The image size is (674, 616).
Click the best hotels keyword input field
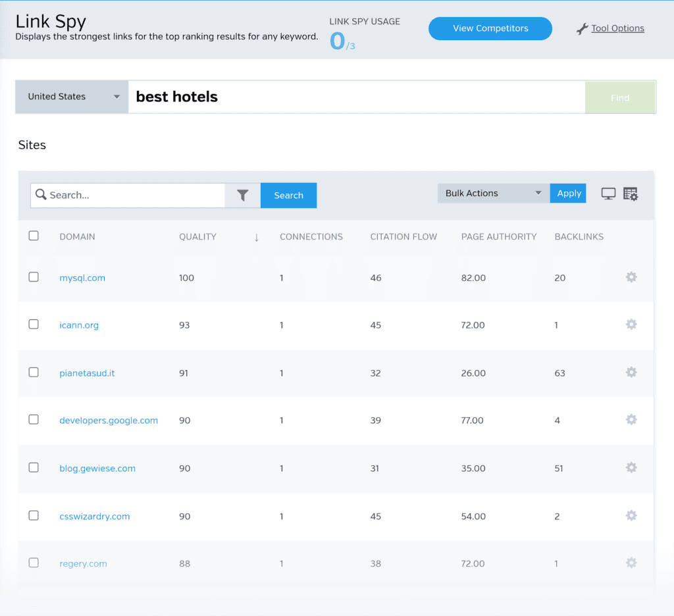point(355,97)
